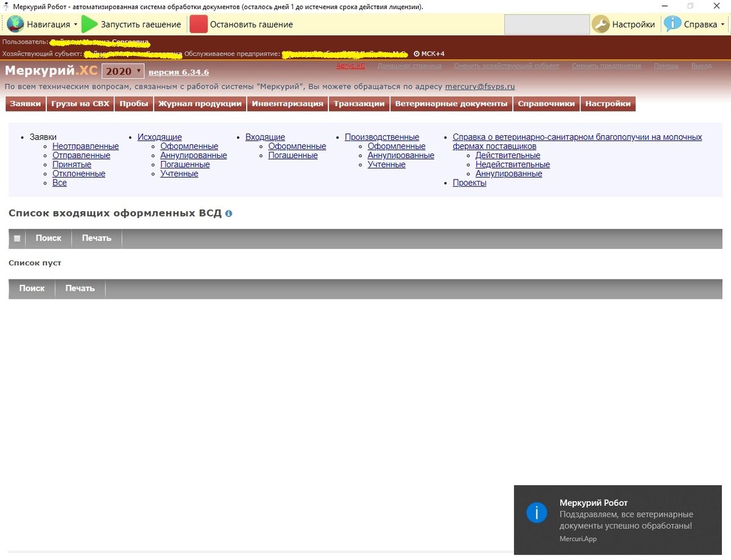This screenshot has height=560, width=731.
Task: Click the Домашняя страница link
Action: click(409, 66)
